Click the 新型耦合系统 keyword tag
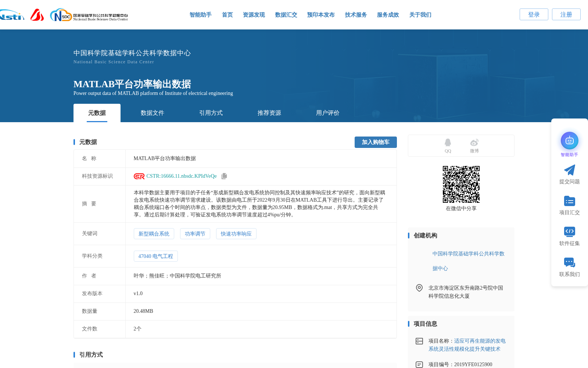Image resolution: width=588 pixels, height=368 pixels. [x=154, y=234]
